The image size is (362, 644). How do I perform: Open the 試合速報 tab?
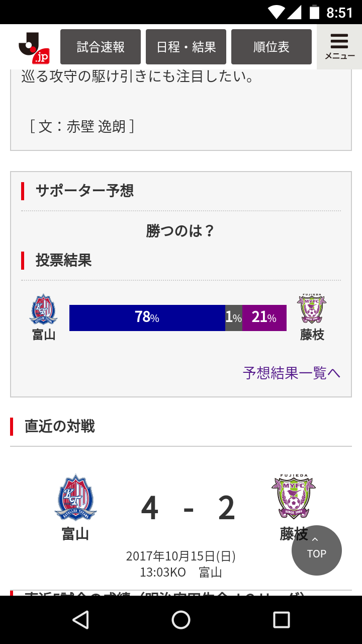[x=101, y=47]
